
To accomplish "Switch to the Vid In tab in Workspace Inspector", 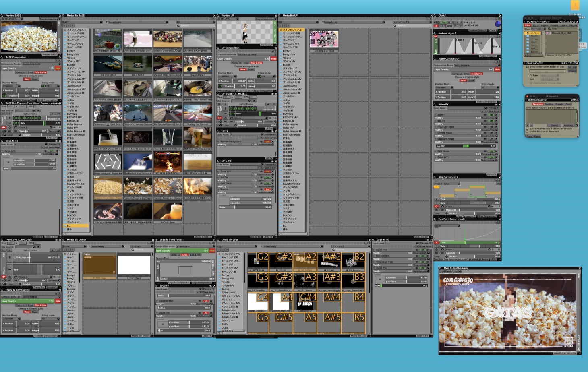I will point(536,25).
